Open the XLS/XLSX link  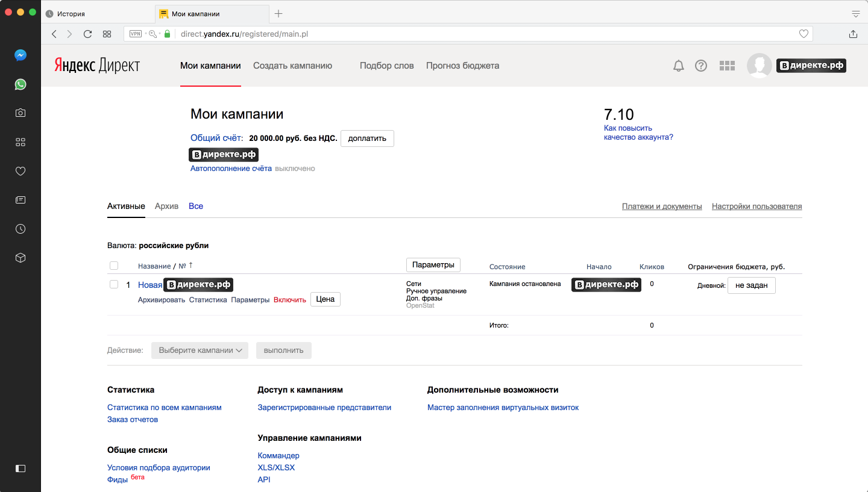click(x=276, y=468)
